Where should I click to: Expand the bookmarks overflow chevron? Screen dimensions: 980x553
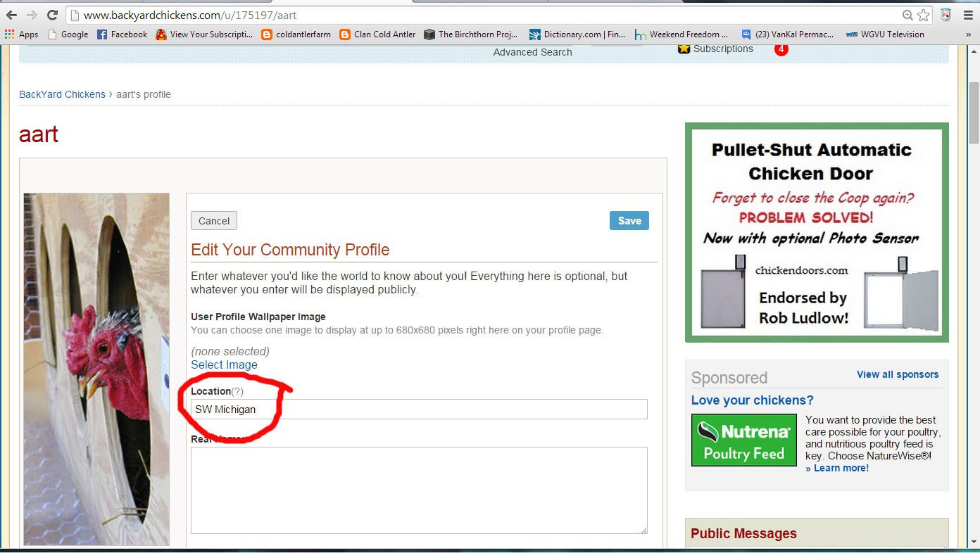point(970,34)
